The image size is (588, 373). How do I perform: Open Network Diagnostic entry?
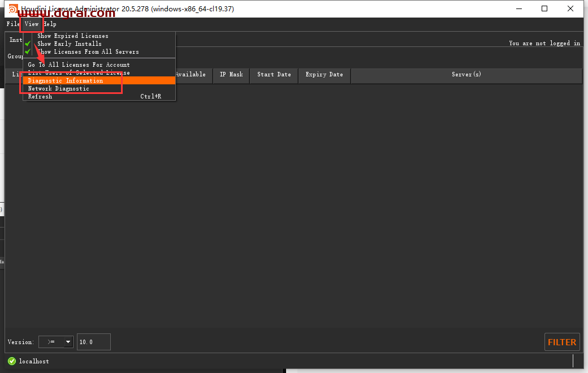pyautogui.click(x=100, y=88)
